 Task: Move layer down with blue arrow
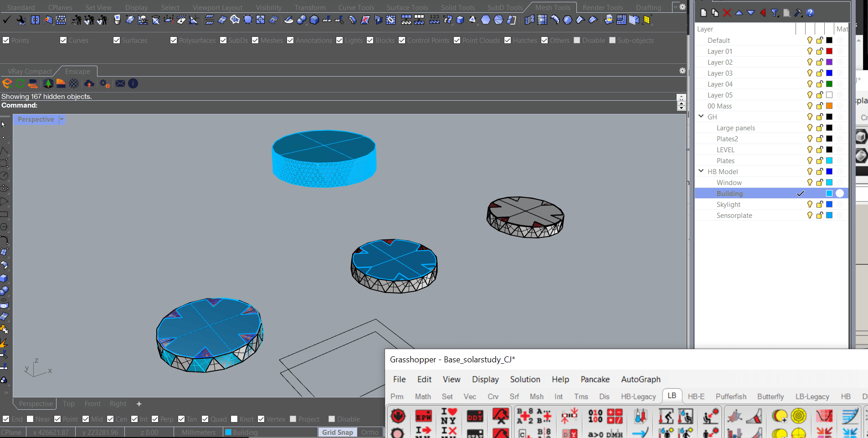click(x=751, y=13)
